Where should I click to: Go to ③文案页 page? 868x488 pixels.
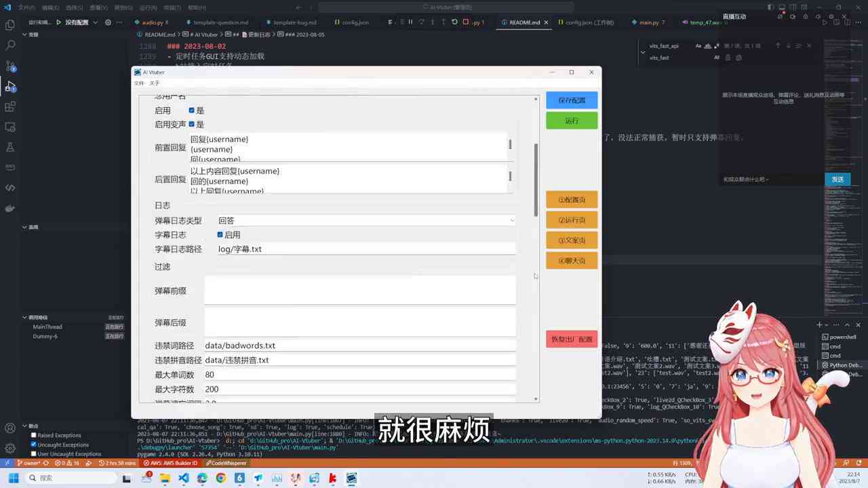(x=572, y=241)
